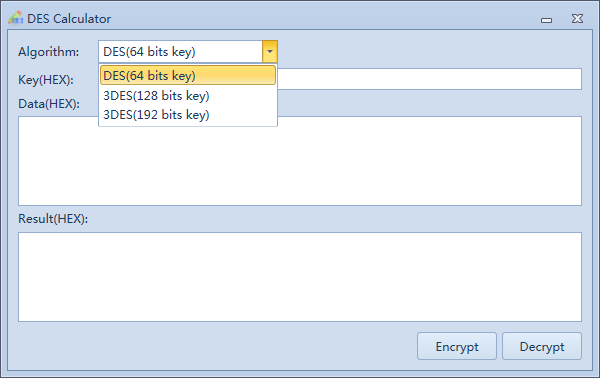Viewport: 600px width, 378px height.
Task: Click the Key(HEX): label
Action: click(x=46, y=80)
